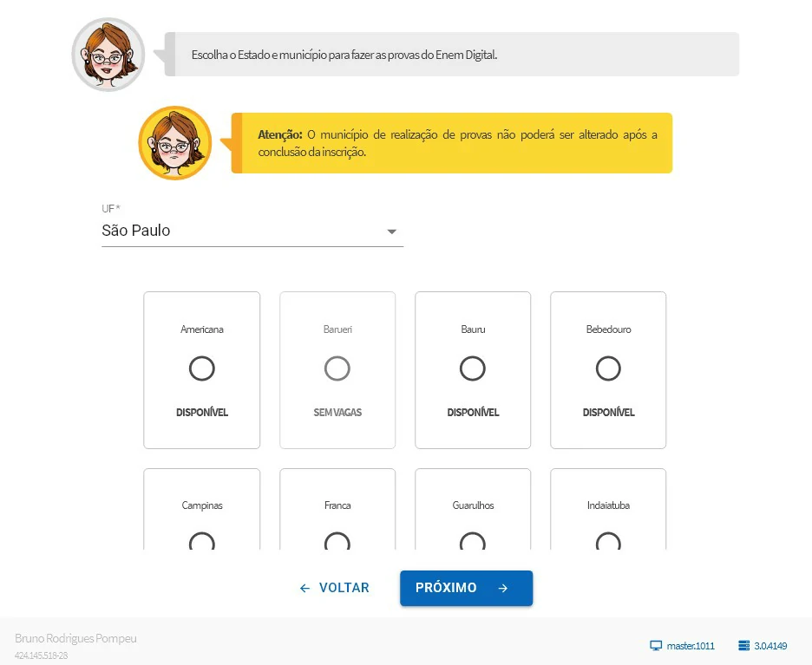This screenshot has height=665, width=812.
Task: Choose the Bauru municipality radio button
Action: click(472, 368)
